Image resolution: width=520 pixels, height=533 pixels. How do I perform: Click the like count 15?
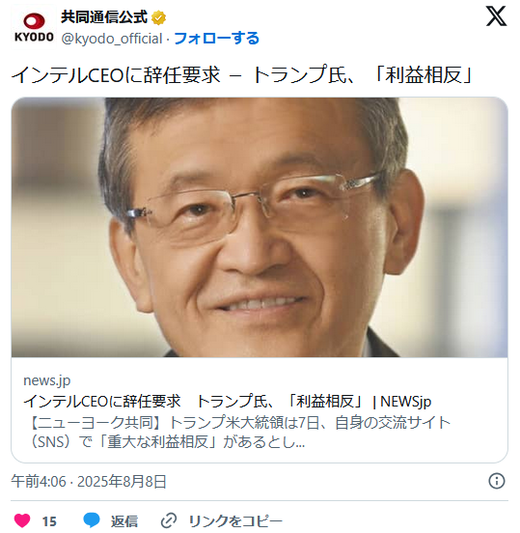[x=49, y=521]
